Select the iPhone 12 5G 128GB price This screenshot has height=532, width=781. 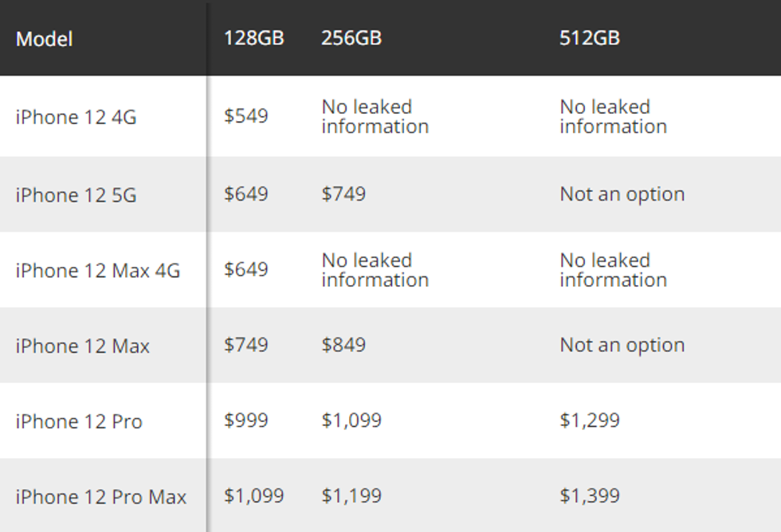click(246, 194)
